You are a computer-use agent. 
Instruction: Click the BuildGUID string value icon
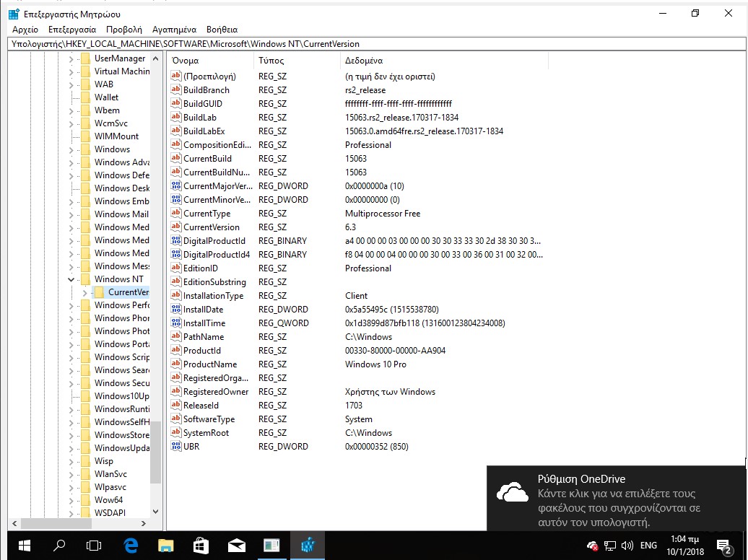pyautogui.click(x=176, y=103)
